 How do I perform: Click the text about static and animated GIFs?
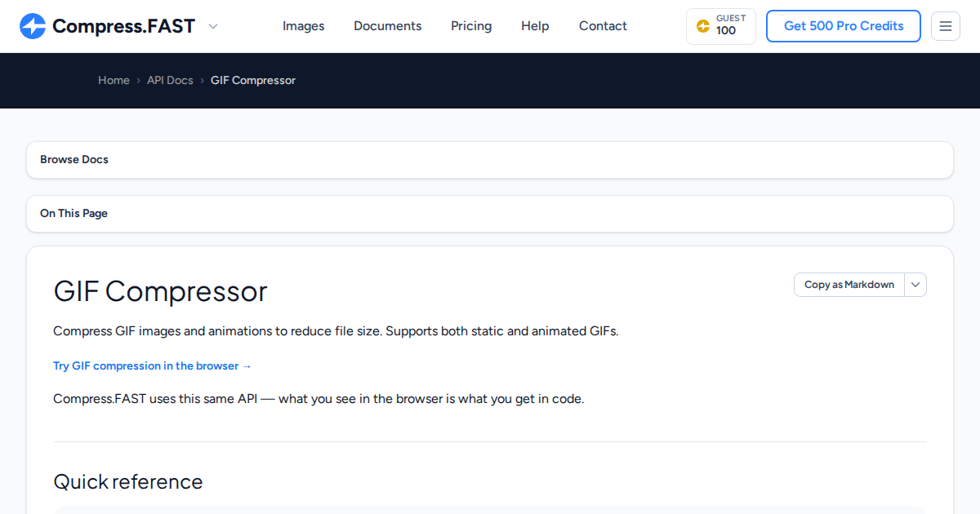click(336, 331)
